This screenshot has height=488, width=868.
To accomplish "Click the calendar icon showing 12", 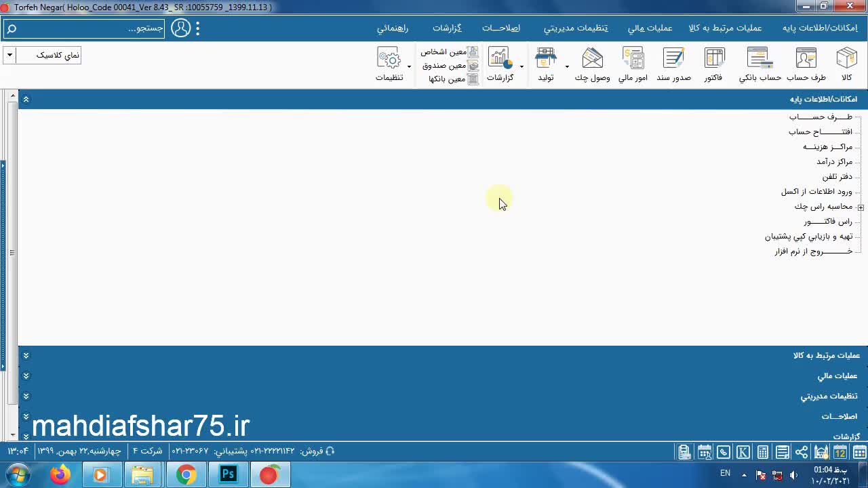I will 840,452.
